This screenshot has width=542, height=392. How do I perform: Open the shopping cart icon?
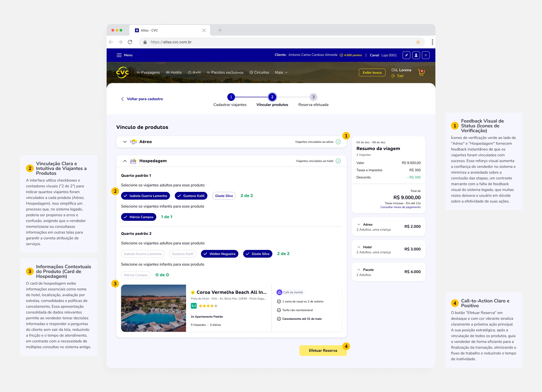[421, 72]
